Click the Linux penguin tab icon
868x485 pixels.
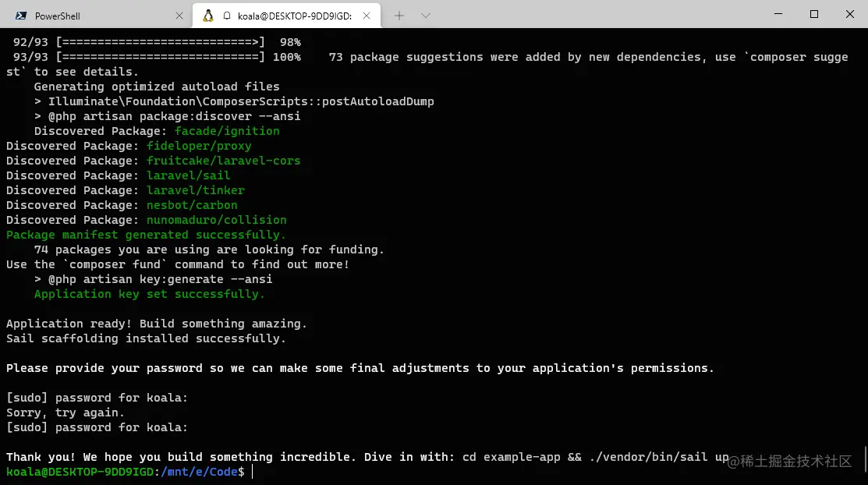(x=207, y=16)
